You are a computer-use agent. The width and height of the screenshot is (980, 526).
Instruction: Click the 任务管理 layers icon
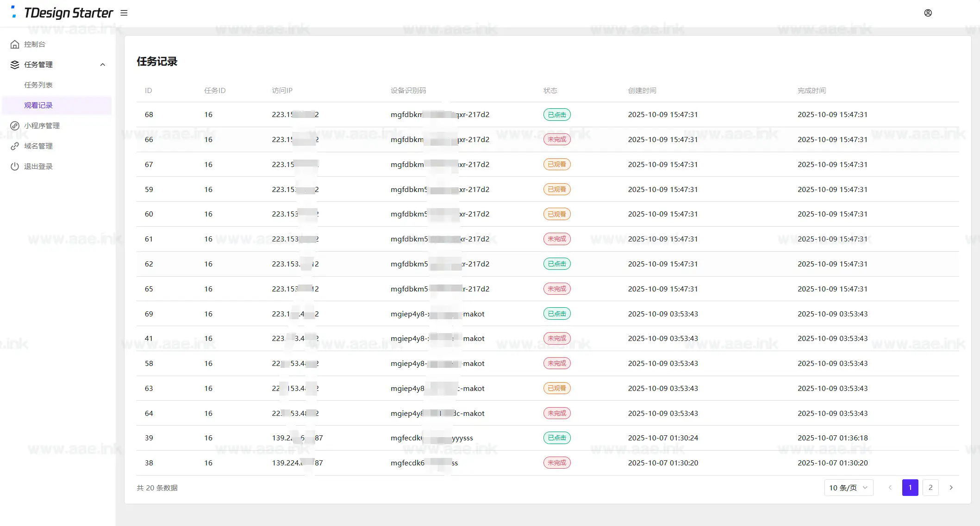pos(15,65)
